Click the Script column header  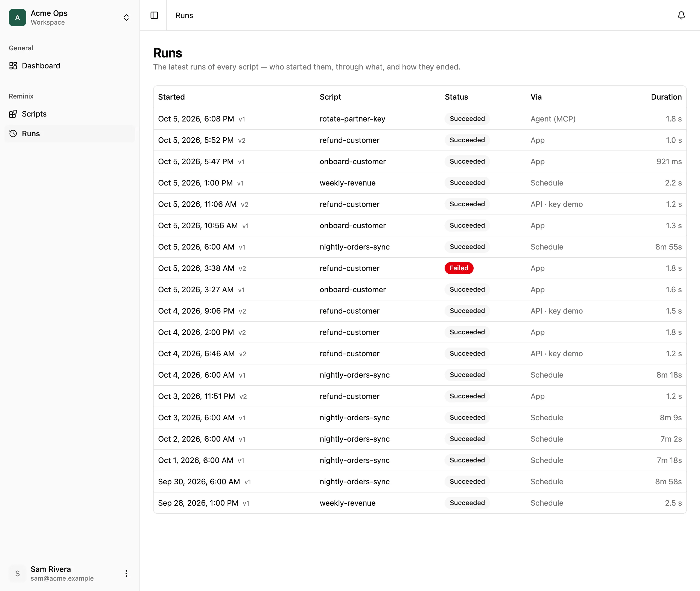[x=330, y=97]
